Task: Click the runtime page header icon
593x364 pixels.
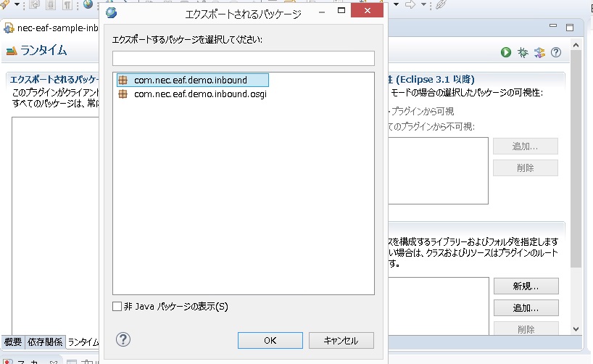Action: [11, 51]
